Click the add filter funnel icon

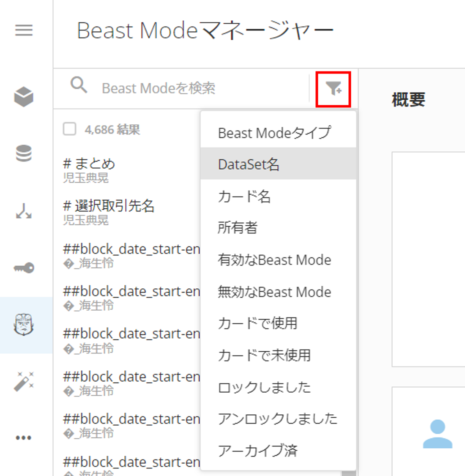pos(334,89)
